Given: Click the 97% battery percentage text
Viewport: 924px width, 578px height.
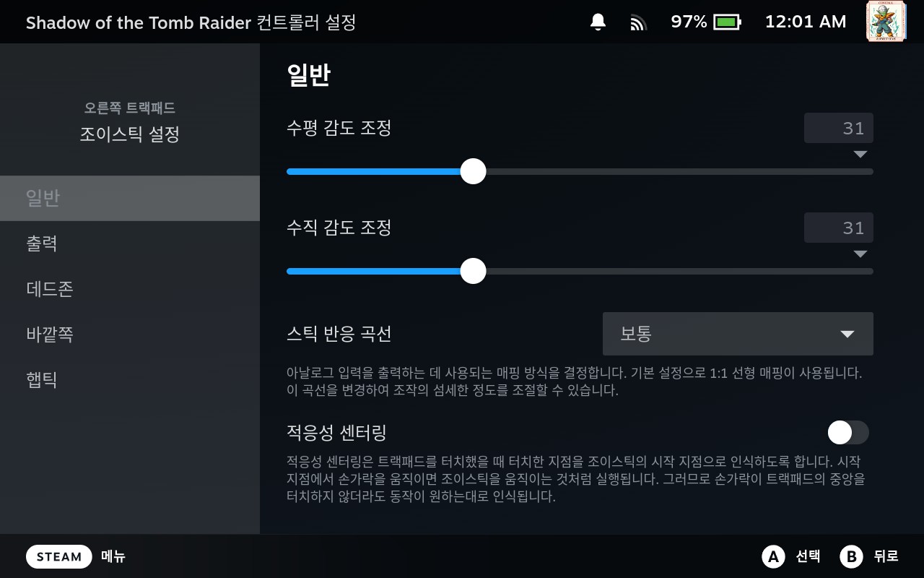Looking at the screenshot, I should (x=689, y=22).
